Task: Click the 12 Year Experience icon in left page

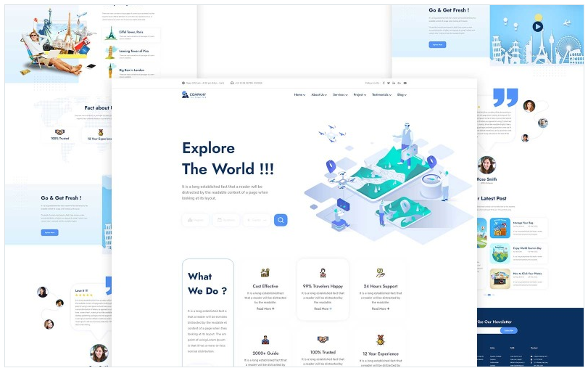Action: [x=101, y=132]
